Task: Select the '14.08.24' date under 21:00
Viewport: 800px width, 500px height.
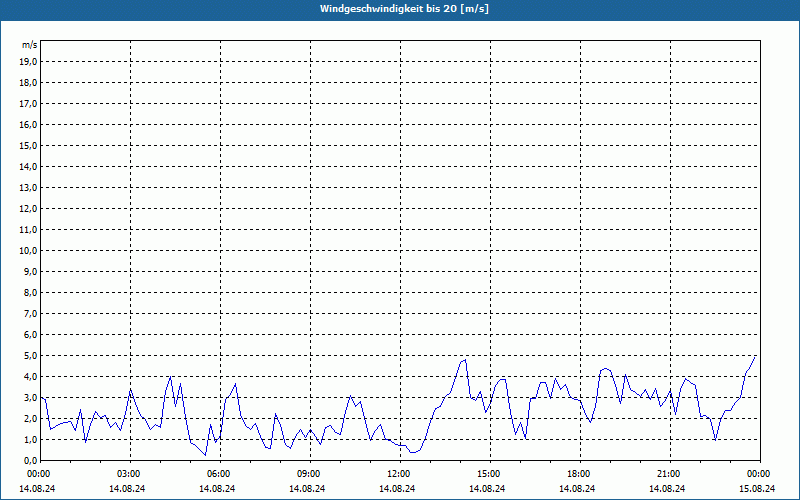Action: coord(667,488)
